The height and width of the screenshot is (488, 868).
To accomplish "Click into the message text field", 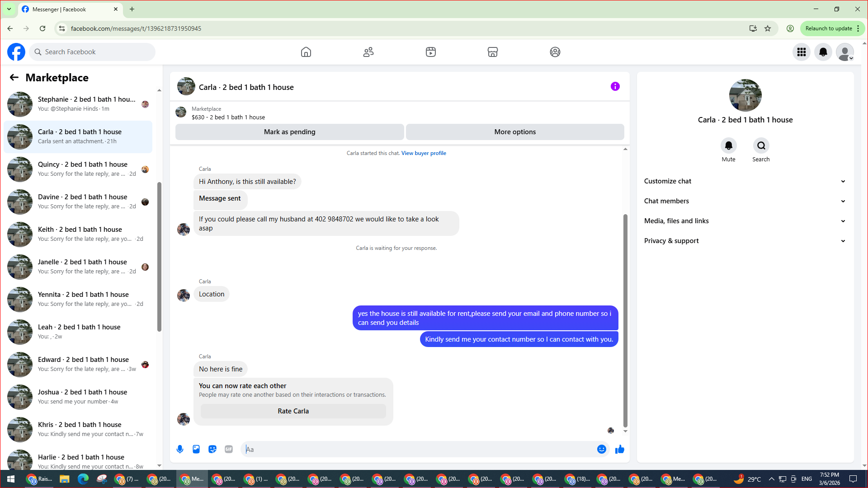I will pyautogui.click(x=418, y=449).
